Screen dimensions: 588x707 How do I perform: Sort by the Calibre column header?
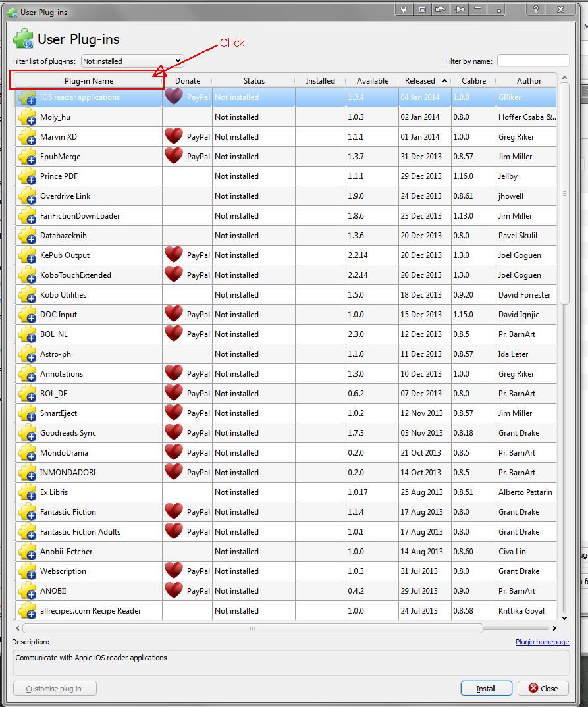(473, 81)
